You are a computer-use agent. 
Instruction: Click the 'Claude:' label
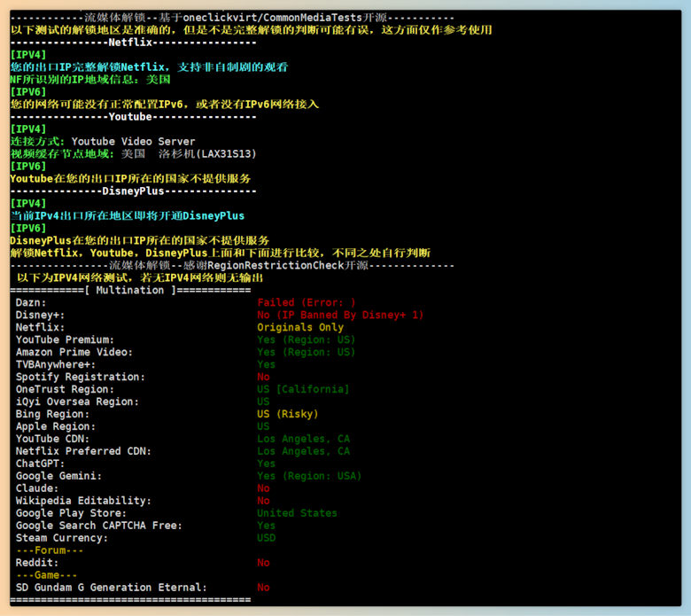pos(37,488)
